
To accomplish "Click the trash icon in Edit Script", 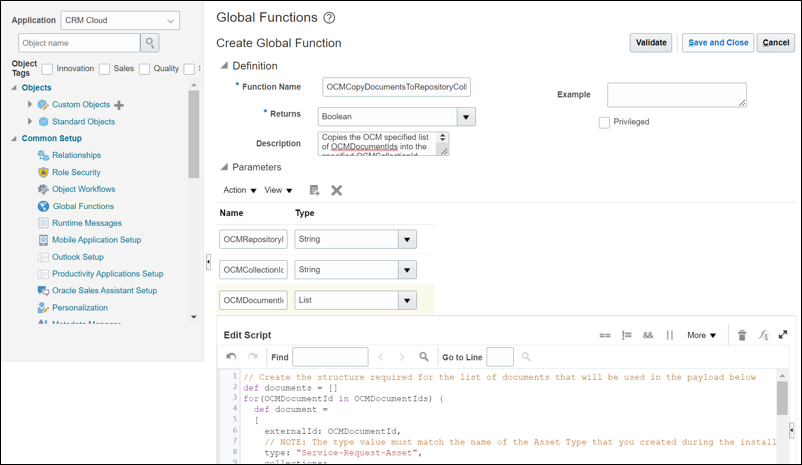I will (742, 335).
